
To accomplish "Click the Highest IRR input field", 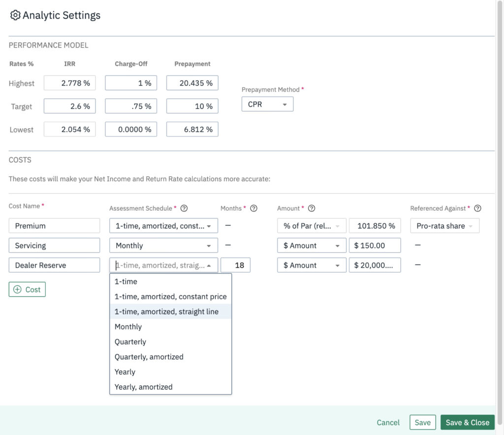I will point(69,83).
